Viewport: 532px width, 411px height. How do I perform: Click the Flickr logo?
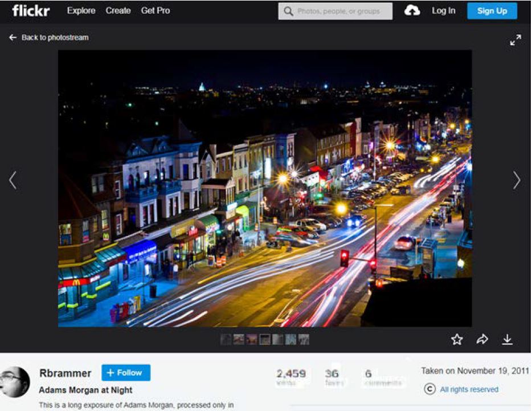point(31,11)
